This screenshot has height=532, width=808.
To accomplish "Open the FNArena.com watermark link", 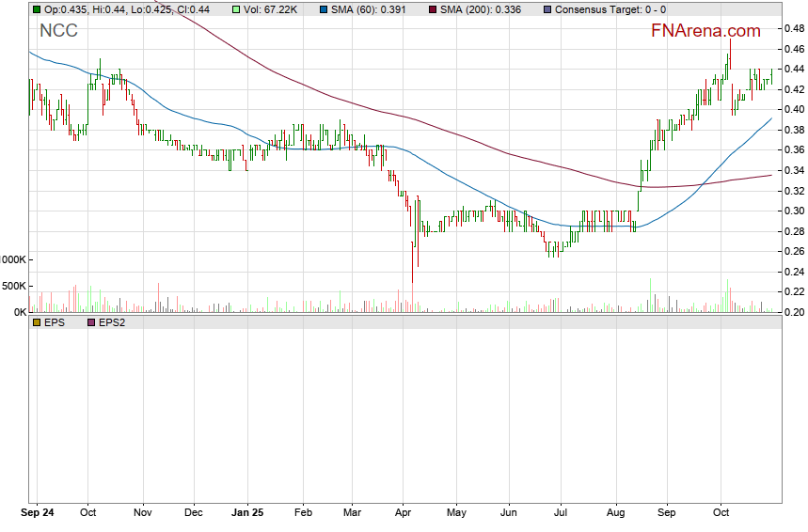I will [705, 31].
